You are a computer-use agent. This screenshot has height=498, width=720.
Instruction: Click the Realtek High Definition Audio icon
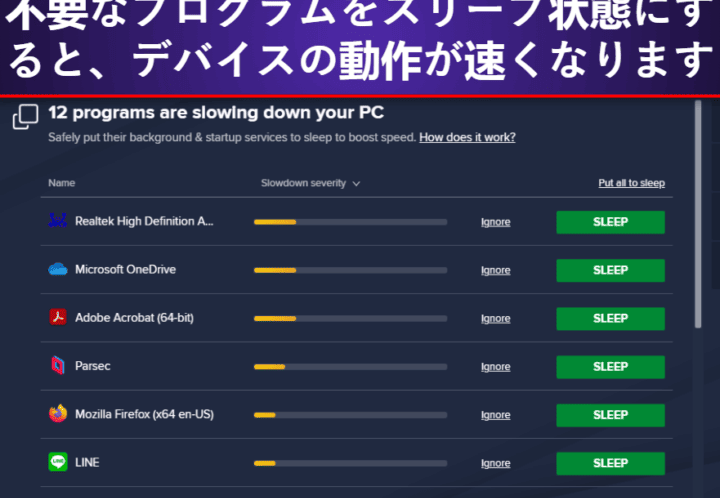[58, 221]
